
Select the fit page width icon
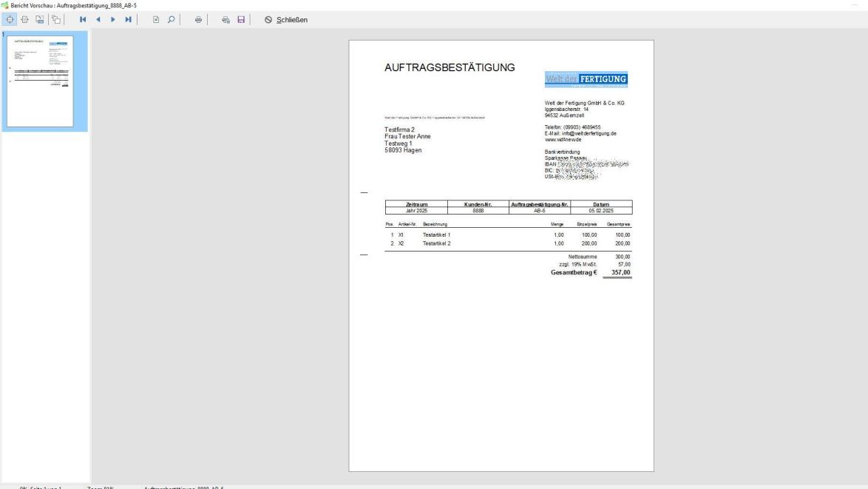(x=24, y=19)
